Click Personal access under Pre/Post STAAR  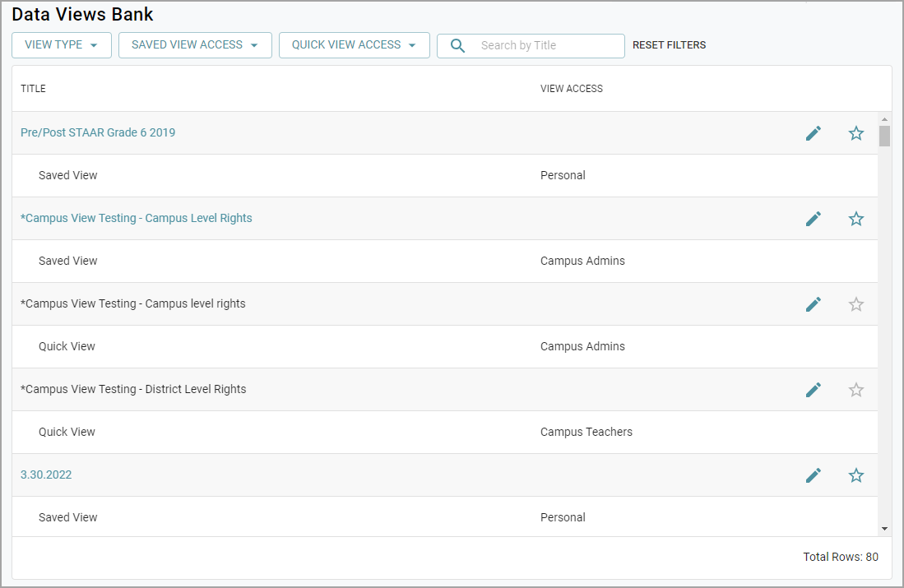click(563, 175)
